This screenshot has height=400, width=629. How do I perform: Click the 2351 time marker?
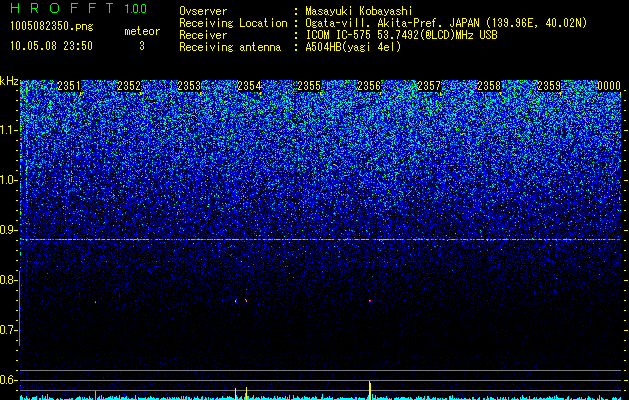tap(69, 86)
